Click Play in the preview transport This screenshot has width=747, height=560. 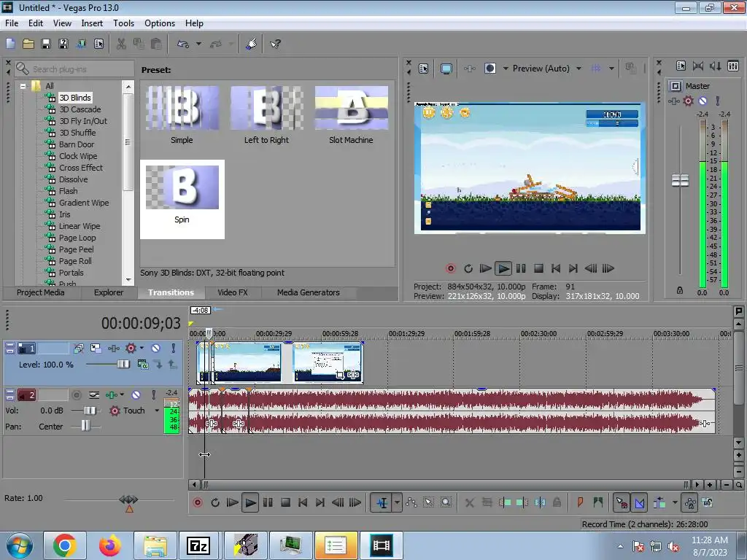pyautogui.click(x=503, y=268)
